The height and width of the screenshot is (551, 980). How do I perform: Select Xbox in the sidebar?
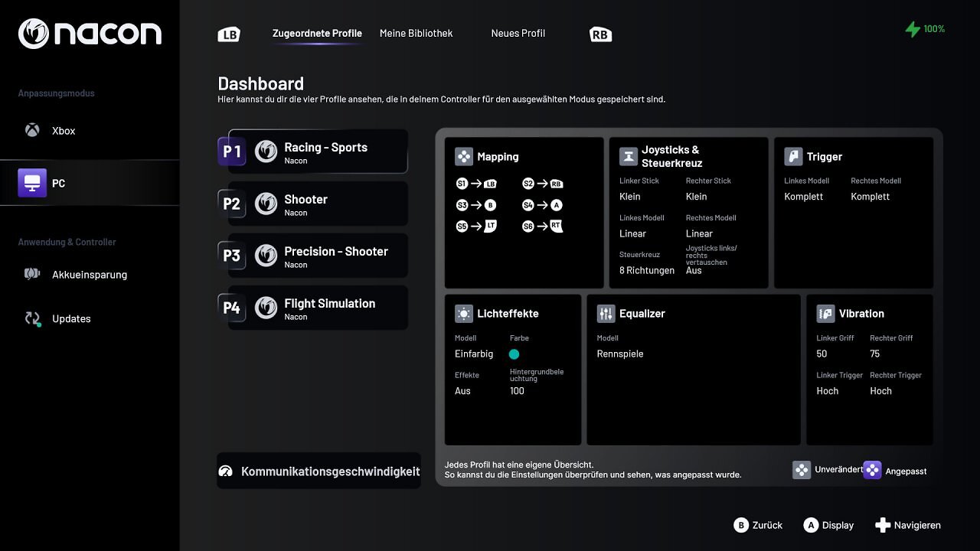[90, 131]
